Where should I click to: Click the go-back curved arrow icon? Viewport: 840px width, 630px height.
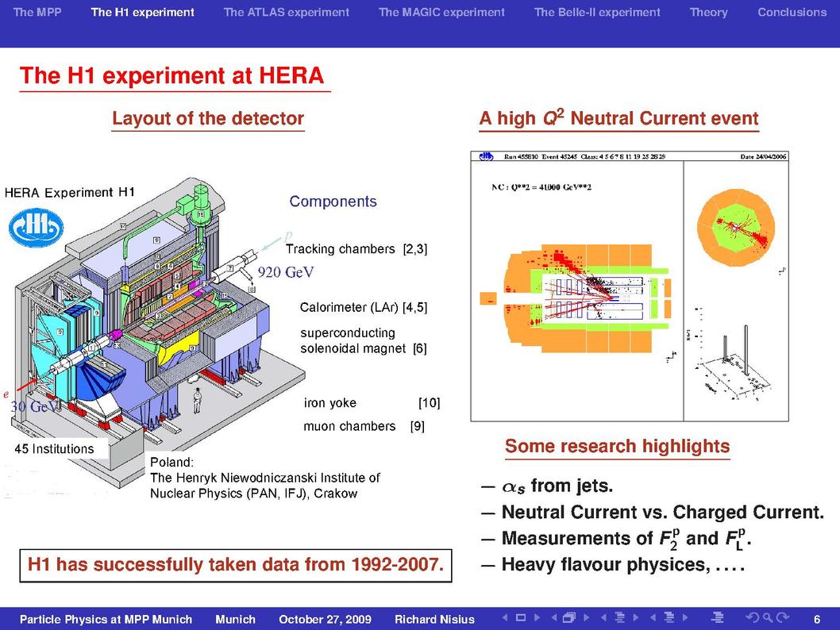coord(753,617)
